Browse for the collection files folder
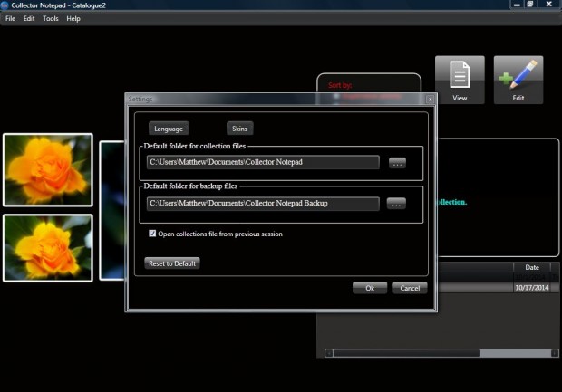This screenshot has width=562, height=392. [397, 163]
